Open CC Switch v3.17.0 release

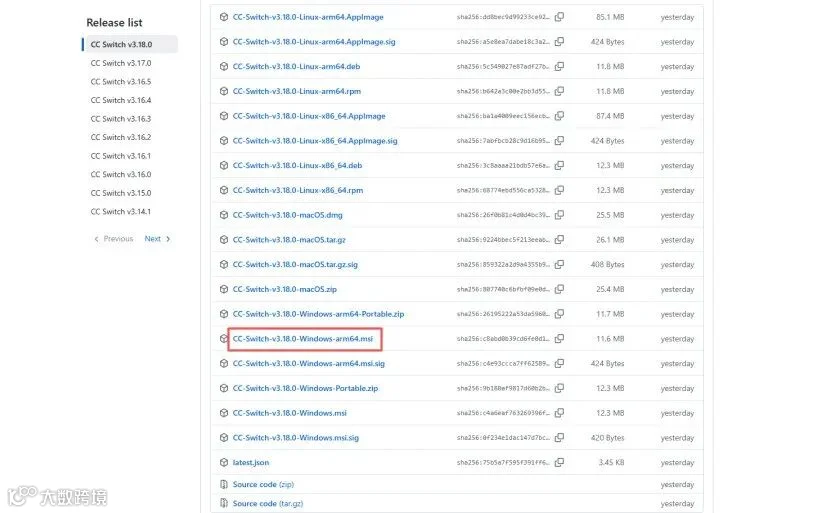click(x=121, y=63)
